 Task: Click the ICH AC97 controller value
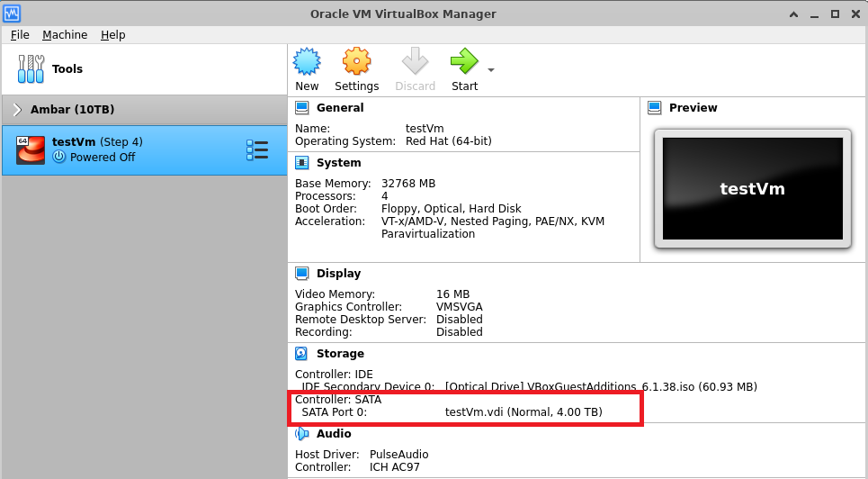pos(395,467)
